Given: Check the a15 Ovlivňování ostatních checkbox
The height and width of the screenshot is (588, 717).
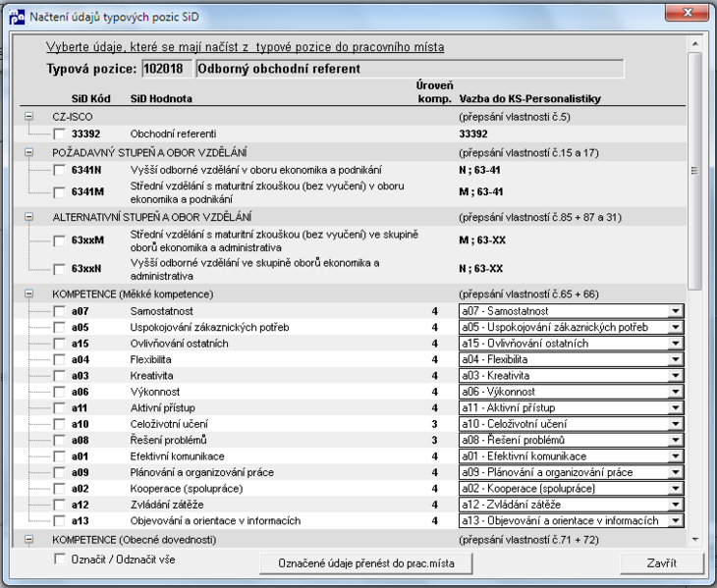Looking at the screenshot, I should (x=60, y=344).
